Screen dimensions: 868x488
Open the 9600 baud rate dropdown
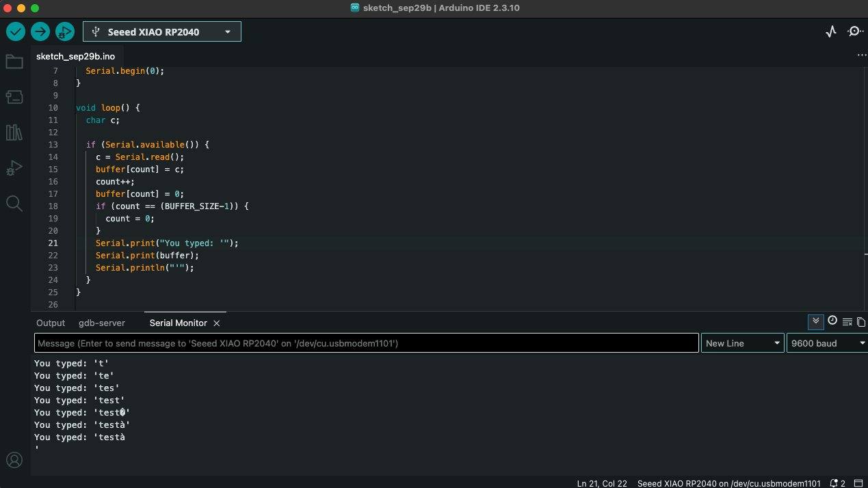tap(827, 343)
